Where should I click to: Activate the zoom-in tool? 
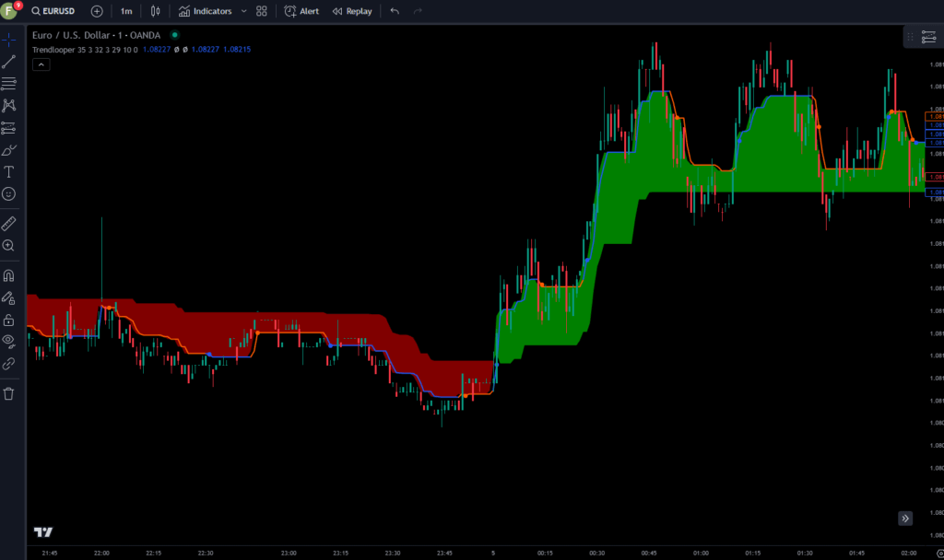point(8,245)
